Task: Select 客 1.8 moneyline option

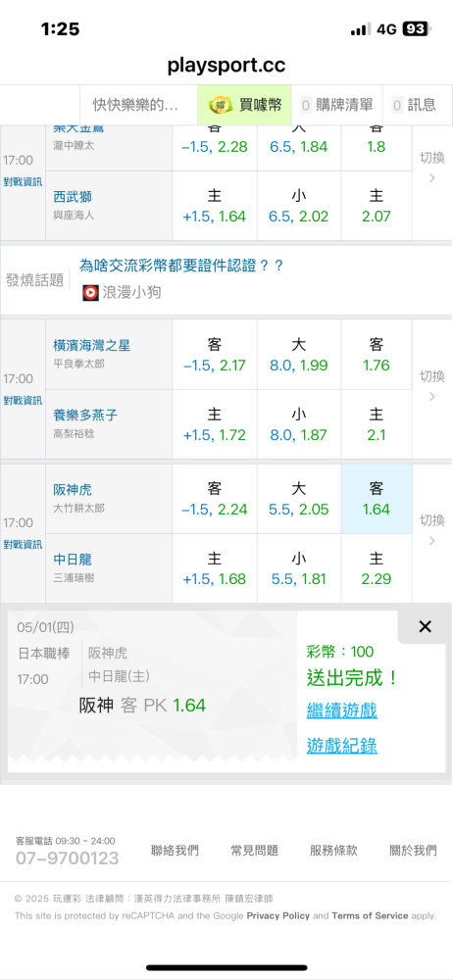Action: click(377, 148)
